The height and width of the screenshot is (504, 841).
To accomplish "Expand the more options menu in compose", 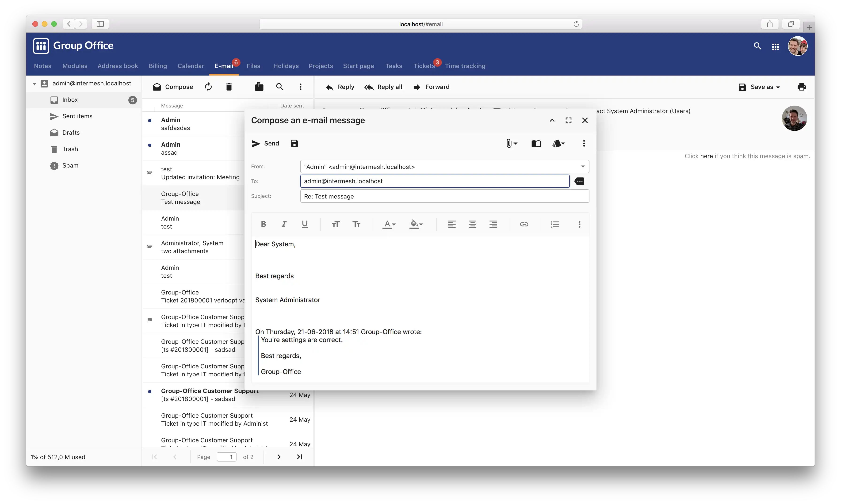I will click(x=583, y=143).
